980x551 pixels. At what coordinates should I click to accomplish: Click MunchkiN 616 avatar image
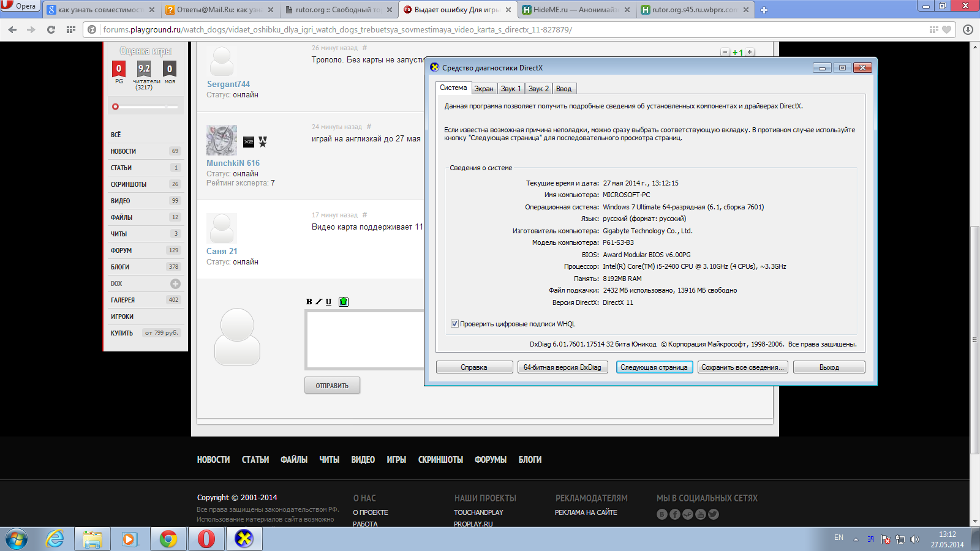point(222,140)
